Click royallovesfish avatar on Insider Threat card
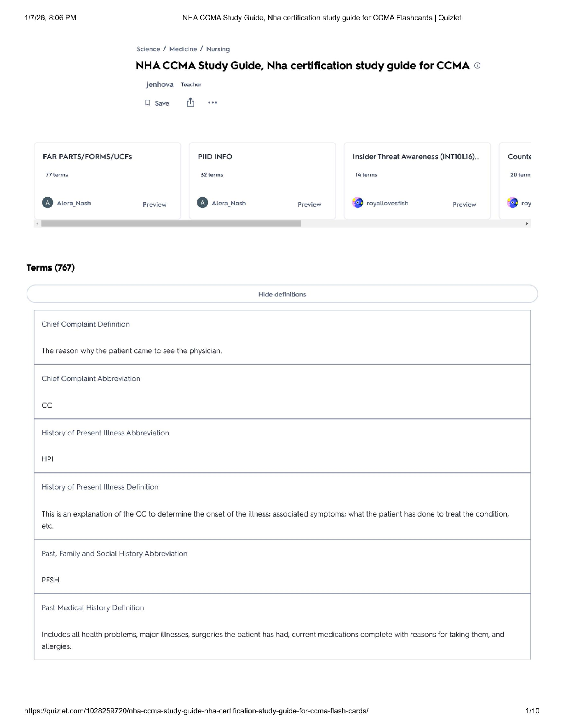 (357, 203)
